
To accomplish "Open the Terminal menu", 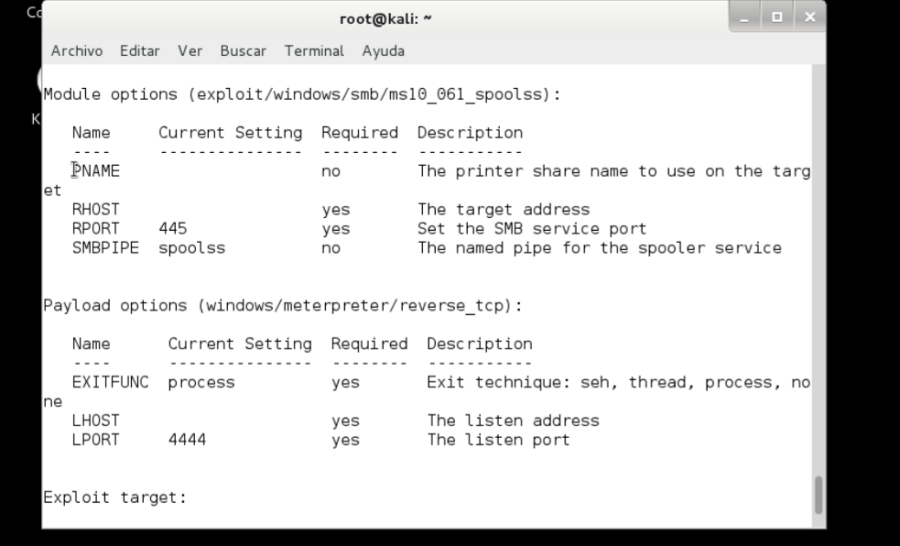I will 314,51.
